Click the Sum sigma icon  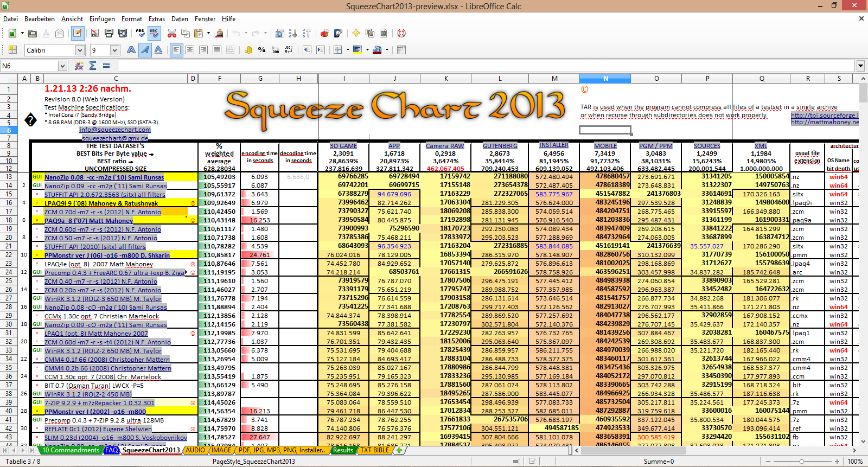93,66
